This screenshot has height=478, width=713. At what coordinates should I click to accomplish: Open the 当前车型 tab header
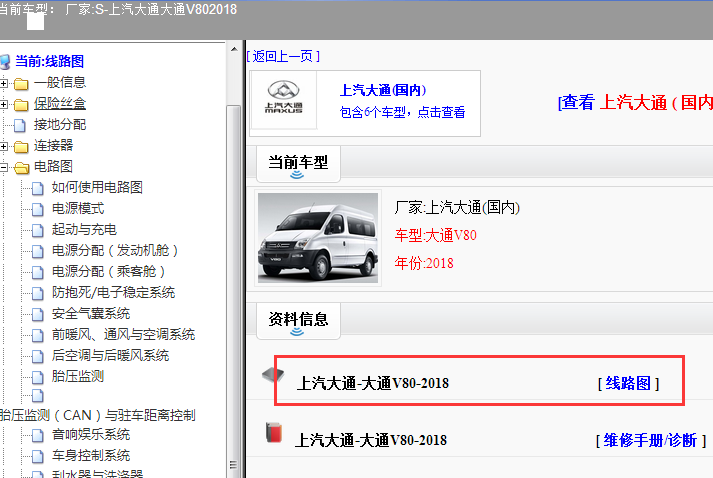pos(298,163)
